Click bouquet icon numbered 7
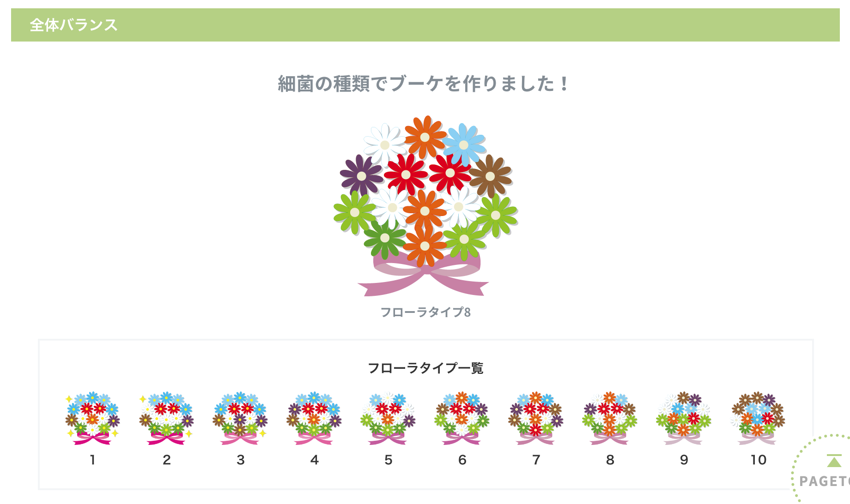 [536, 418]
